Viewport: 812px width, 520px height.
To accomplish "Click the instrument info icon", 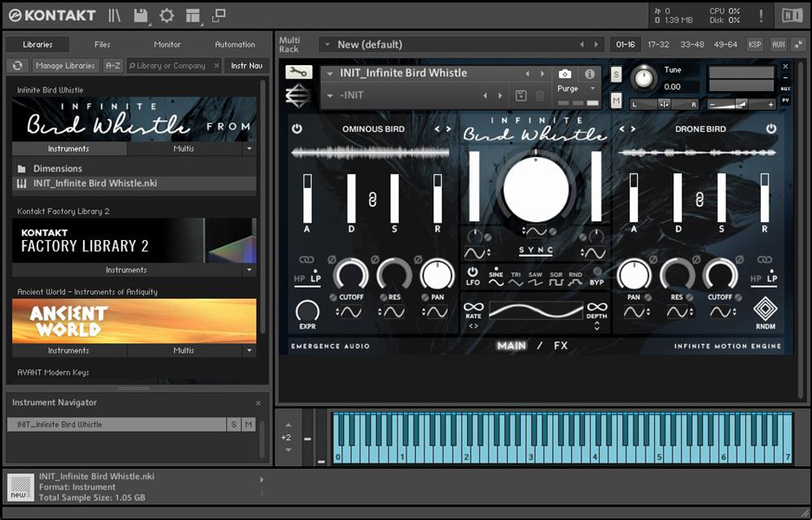I will point(589,75).
